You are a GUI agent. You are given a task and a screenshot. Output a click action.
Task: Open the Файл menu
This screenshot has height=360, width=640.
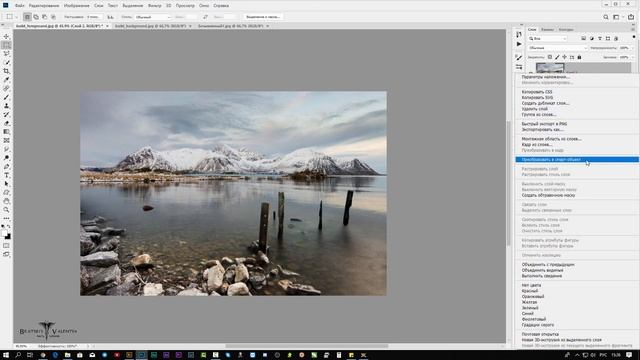pyautogui.click(x=20, y=6)
